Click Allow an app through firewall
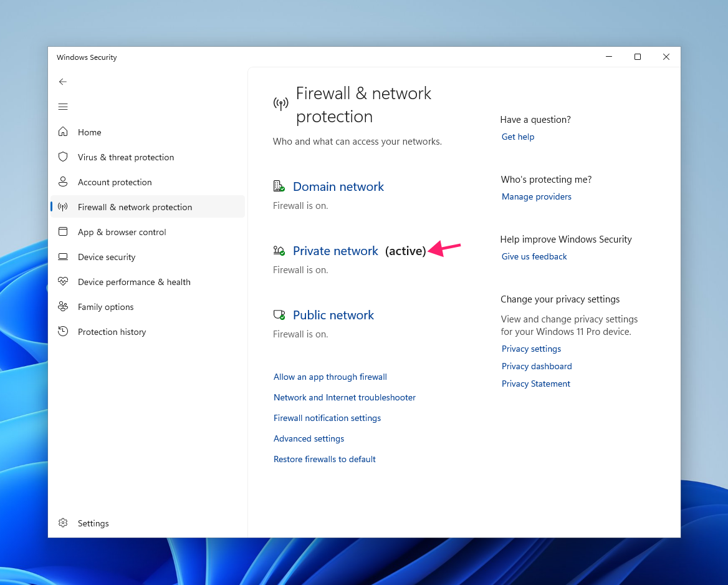The image size is (728, 585). pyautogui.click(x=330, y=377)
